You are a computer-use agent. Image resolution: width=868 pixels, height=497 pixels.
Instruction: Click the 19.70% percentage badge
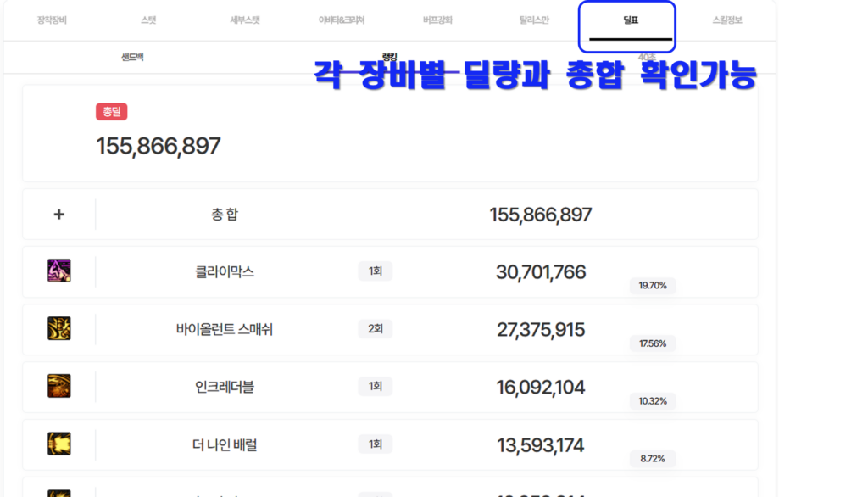coord(653,285)
